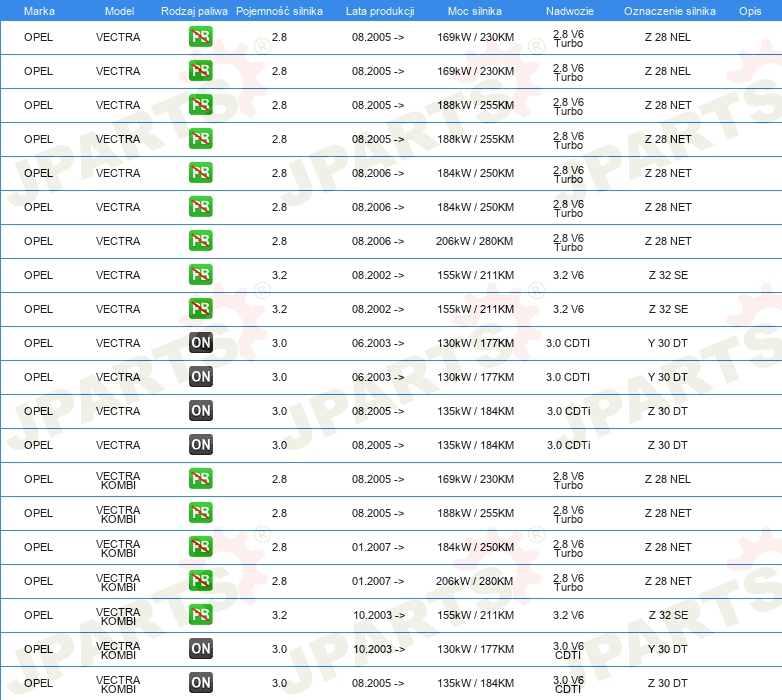This screenshot has height=700, width=782.
Task: Click 130kW / 177KM in the 10.2003 row
Action: (475, 649)
